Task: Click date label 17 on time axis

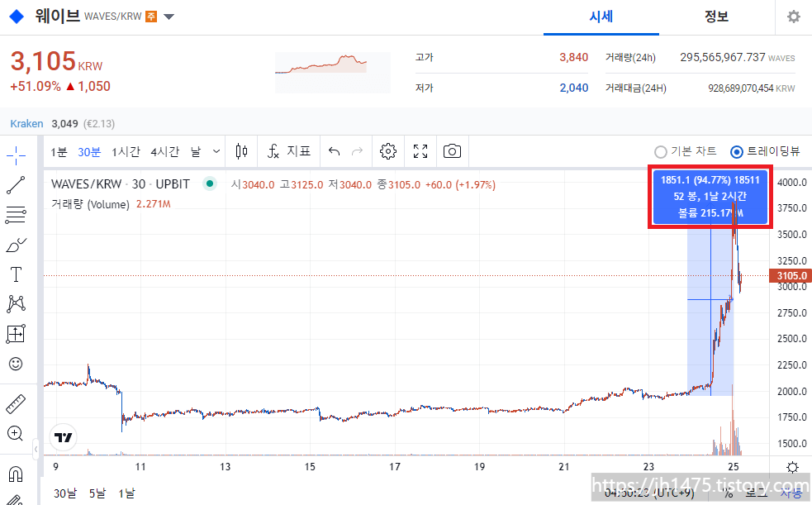Action: tap(395, 467)
